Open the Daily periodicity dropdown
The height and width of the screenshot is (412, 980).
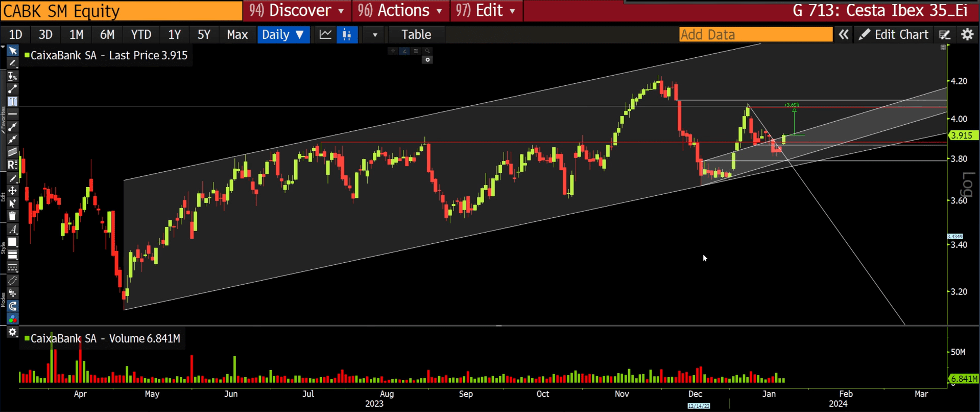click(x=283, y=34)
